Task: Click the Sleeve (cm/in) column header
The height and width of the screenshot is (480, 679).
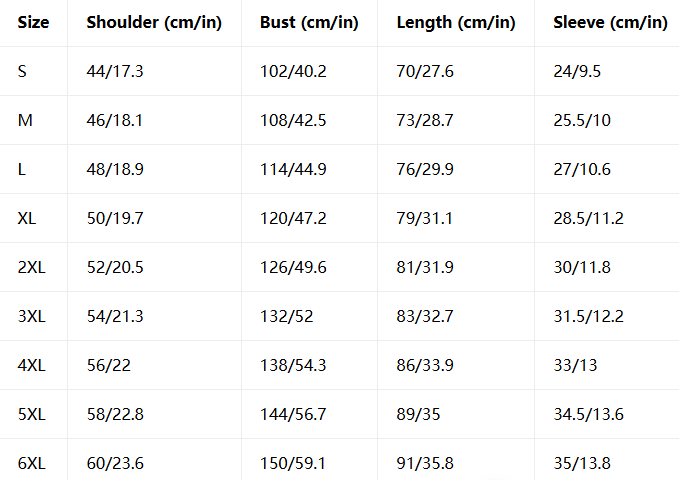Action: [x=611, y=23]
